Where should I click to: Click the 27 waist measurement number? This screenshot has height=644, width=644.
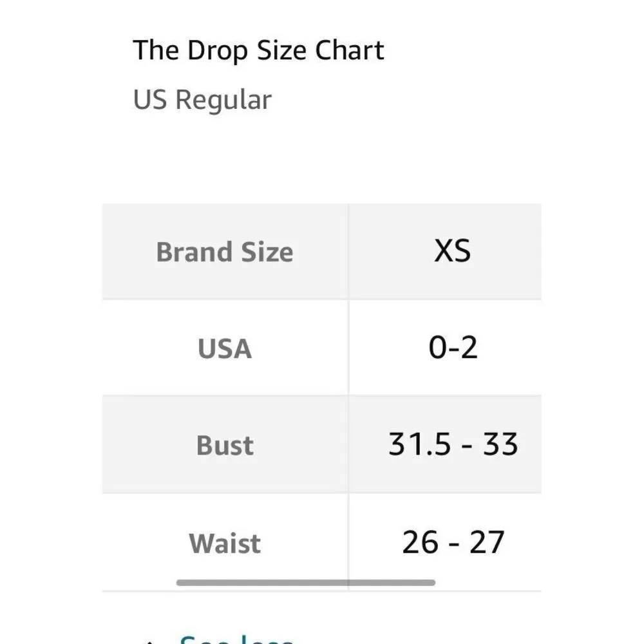click(x=486, y=542)
